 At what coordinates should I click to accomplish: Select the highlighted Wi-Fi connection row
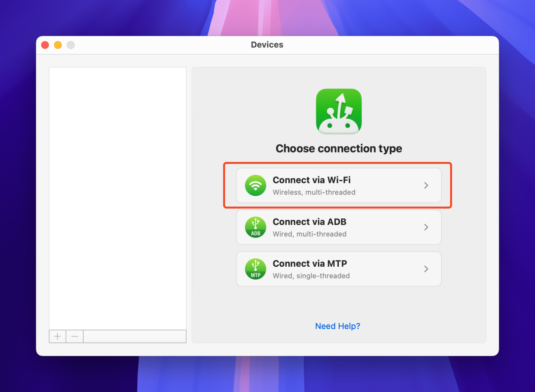pos(338,186)
